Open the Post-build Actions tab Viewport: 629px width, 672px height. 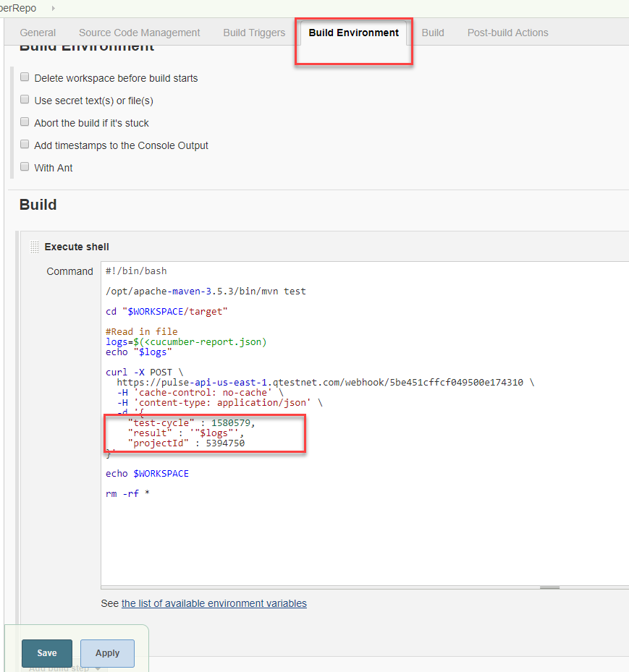[507, 33]
